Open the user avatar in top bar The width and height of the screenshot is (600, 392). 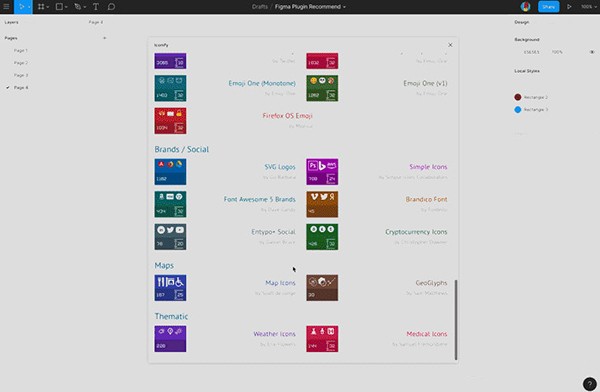[x=525, y=7]
